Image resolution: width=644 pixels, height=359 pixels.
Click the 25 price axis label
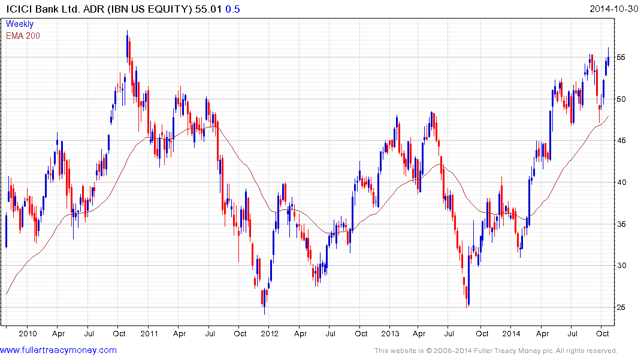(x=621, y=308)
